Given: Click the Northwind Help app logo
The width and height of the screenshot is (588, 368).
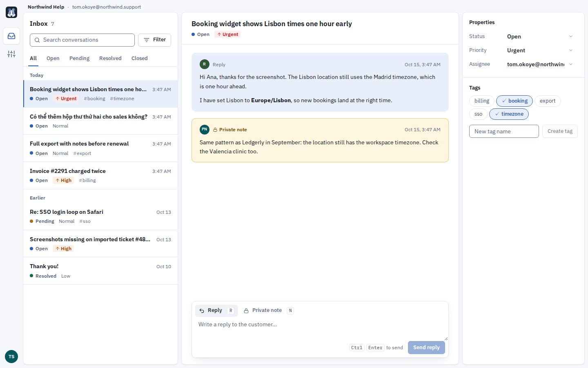Looking at the screenshot, I should coord(11,12).
